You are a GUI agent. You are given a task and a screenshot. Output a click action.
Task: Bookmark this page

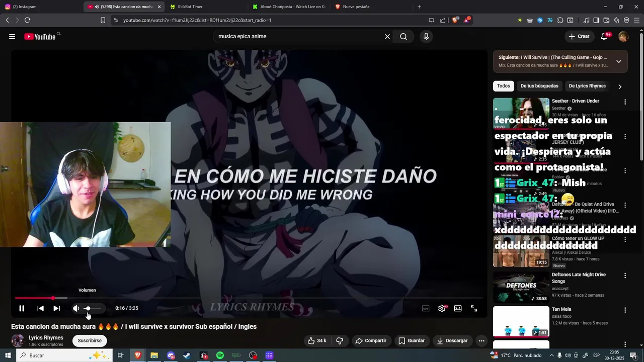click(x=103, y=20)
